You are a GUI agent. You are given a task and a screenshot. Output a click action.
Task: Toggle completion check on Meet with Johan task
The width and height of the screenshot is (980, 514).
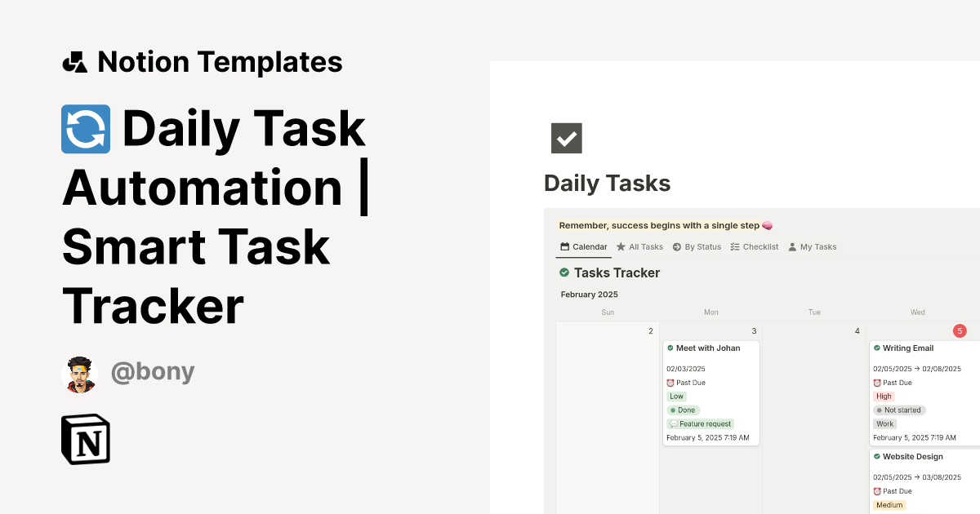point(670,348)
